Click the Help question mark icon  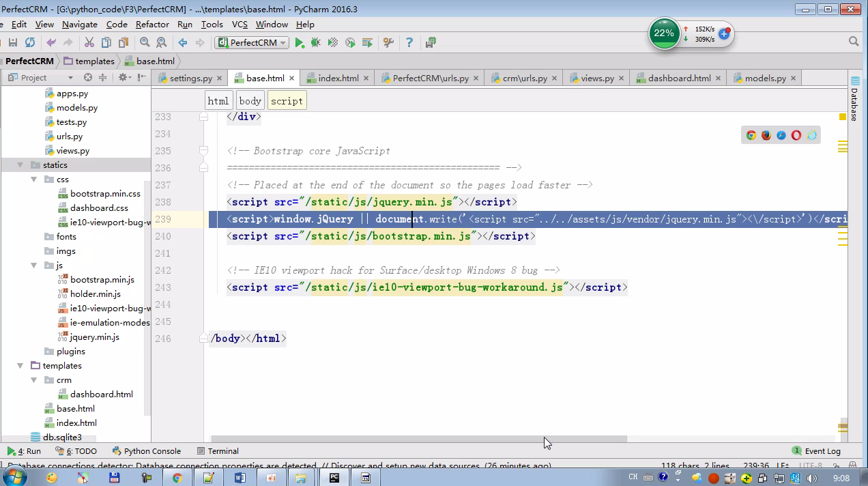coord(409,42)
